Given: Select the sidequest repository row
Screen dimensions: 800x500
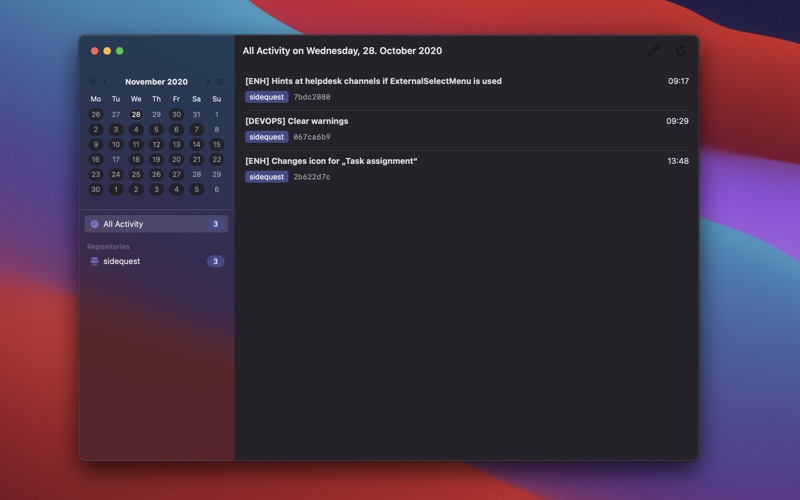Looking at the screenshot, I should [156, 261].
